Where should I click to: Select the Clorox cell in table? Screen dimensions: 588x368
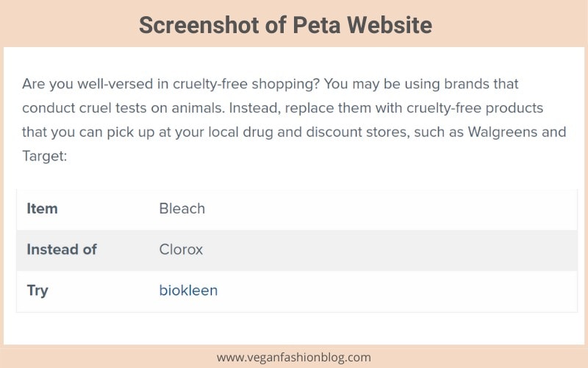(x=181, y=250)
